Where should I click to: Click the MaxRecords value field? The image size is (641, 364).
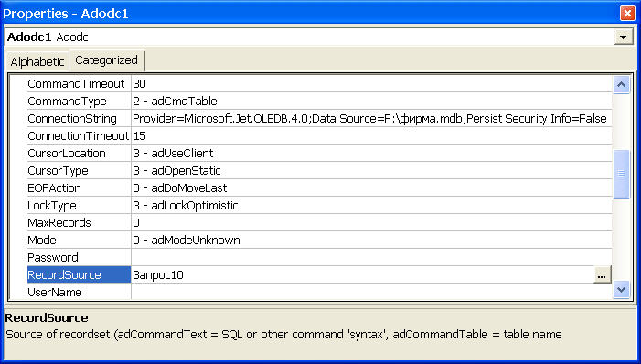[371, 223]
